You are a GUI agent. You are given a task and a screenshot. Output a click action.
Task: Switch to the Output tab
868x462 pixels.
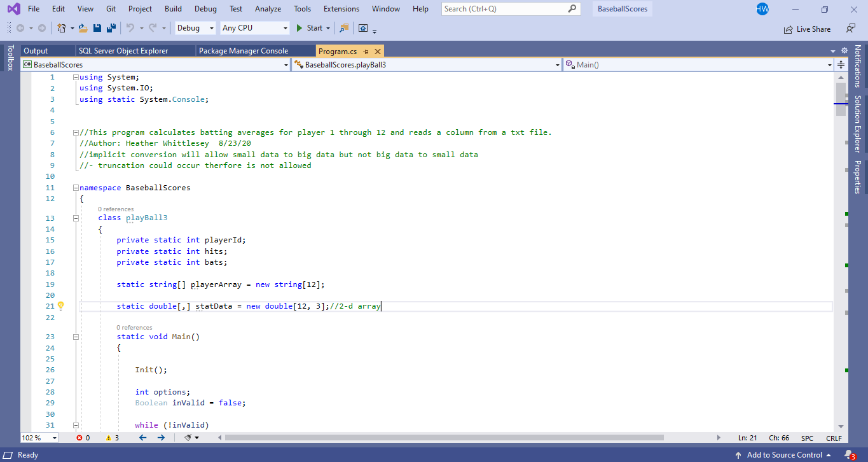(36, 51)
